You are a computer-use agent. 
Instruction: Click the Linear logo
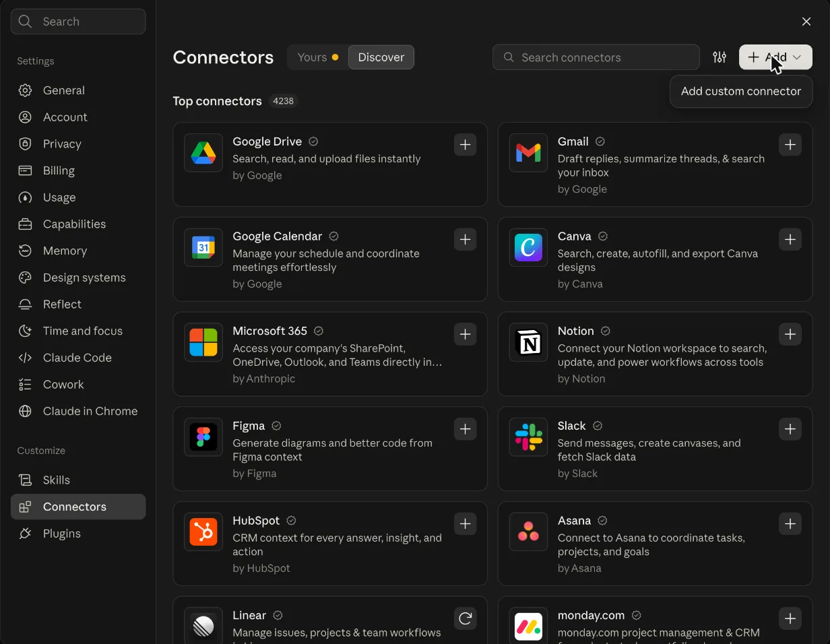(x=203, y=626)
